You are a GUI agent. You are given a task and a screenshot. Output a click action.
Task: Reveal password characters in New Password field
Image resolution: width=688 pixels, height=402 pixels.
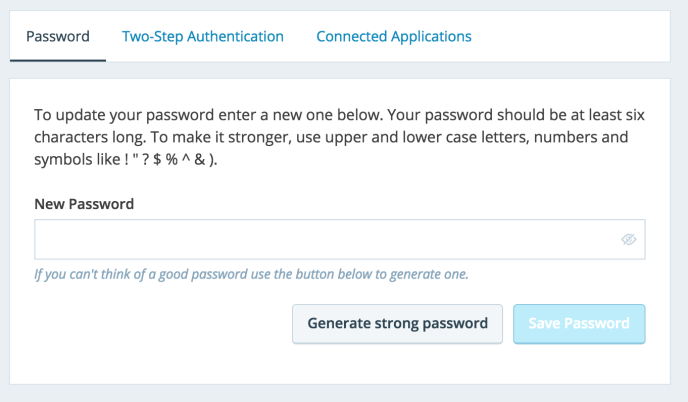(629, 240)
